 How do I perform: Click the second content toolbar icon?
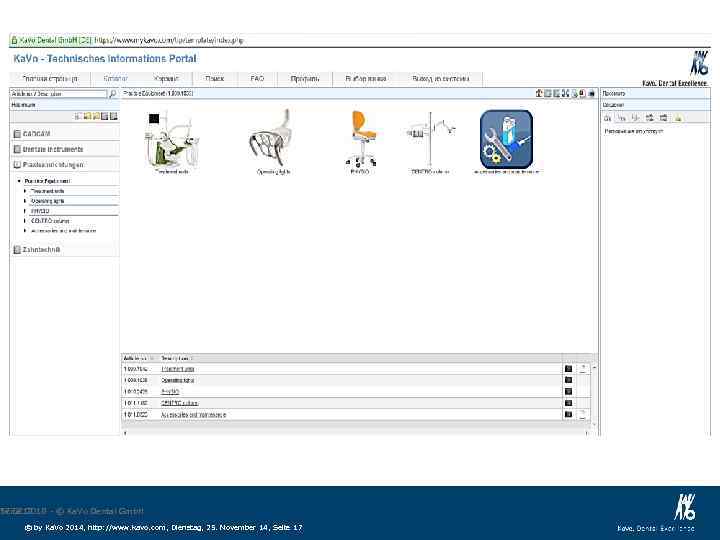tap(548, 93)
